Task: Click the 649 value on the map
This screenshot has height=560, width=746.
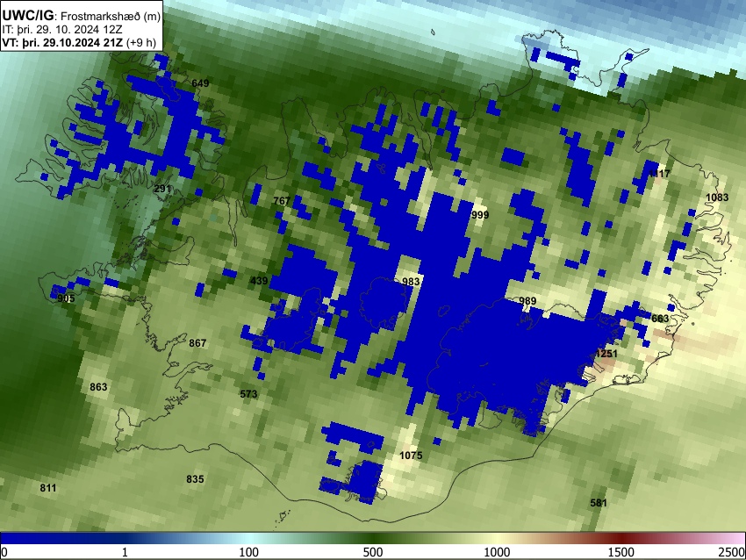Action: click(x=200, y=83)
